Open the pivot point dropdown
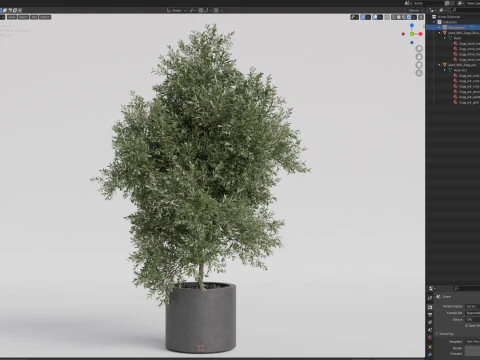480x360 pixels. pyautogui.click(x=192, y=10)
